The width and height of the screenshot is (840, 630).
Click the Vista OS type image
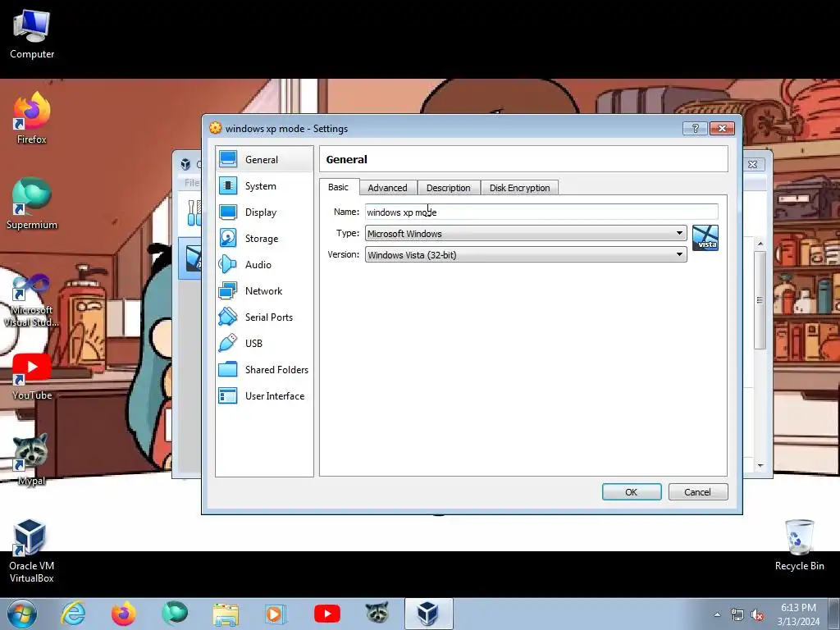click(705, 238)
